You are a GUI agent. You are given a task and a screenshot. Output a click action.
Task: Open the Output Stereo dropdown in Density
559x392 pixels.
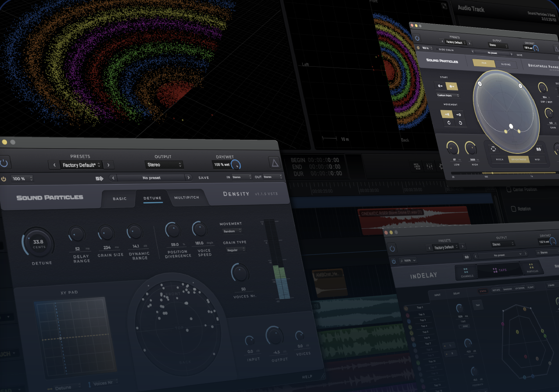pyautogui.click(x=164, y=165)
